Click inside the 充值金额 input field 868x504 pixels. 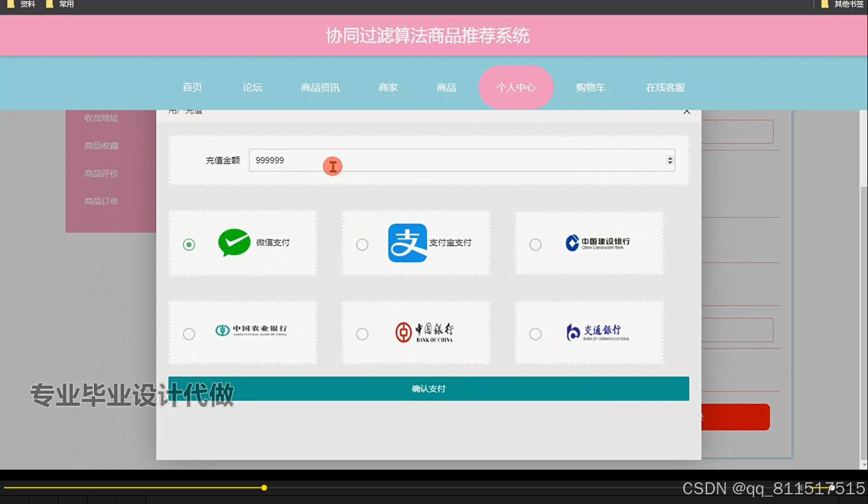pos(401,160)
